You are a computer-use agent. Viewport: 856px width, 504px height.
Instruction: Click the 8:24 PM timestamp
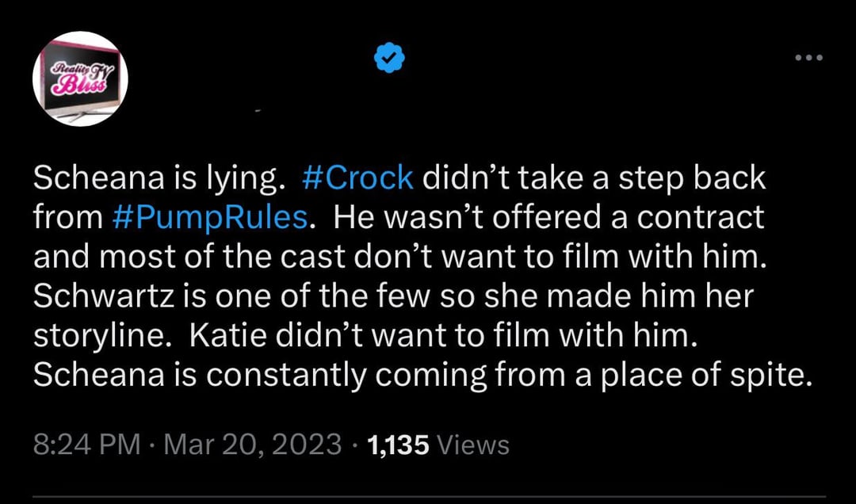pyautogui.click(x=87, y=444)
